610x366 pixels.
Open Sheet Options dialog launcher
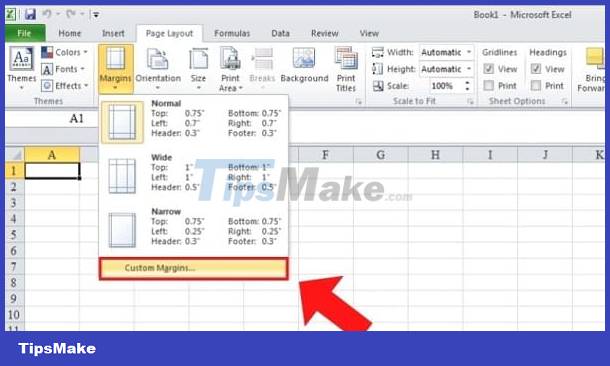pyautogui.click(x=564, y=102)
